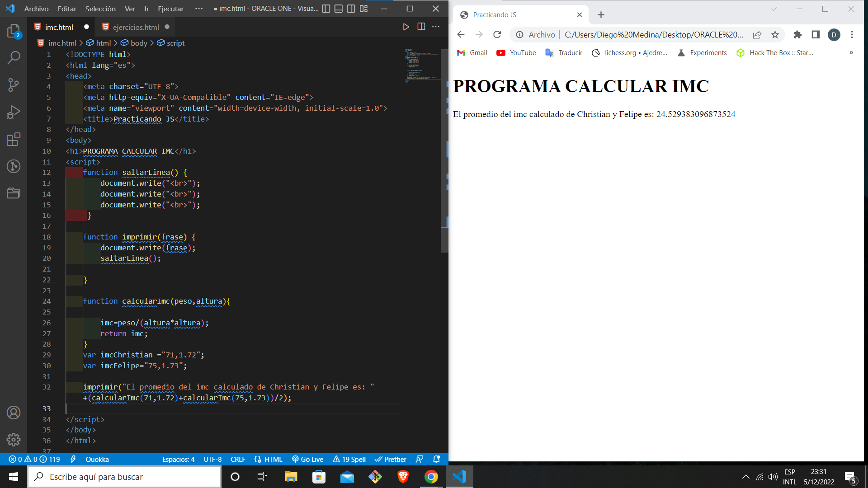Open the YouTube bookmark
This screenshot has height=488, width=868.
point(516,53)
